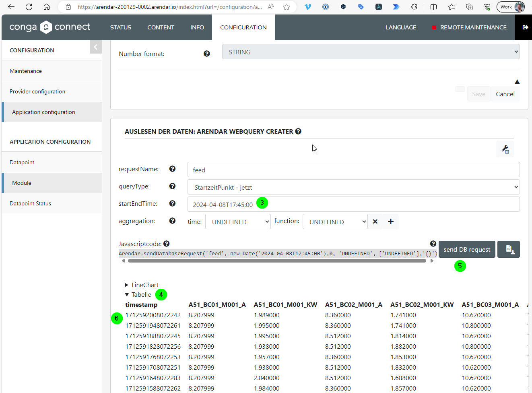Open the wrench settings tool

click(x=505, y=149)
